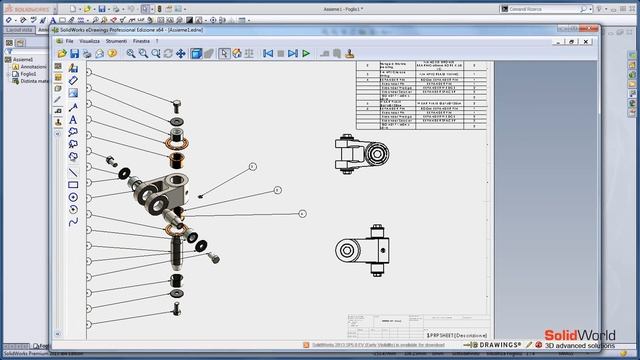Open the SolidWorks Save dropdown arrow

[x=109, y=9]
